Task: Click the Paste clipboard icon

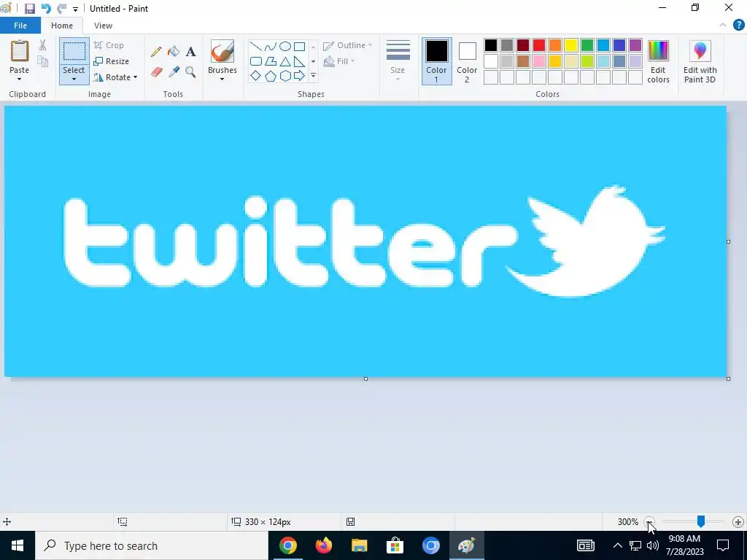Action: click(20, 51)
